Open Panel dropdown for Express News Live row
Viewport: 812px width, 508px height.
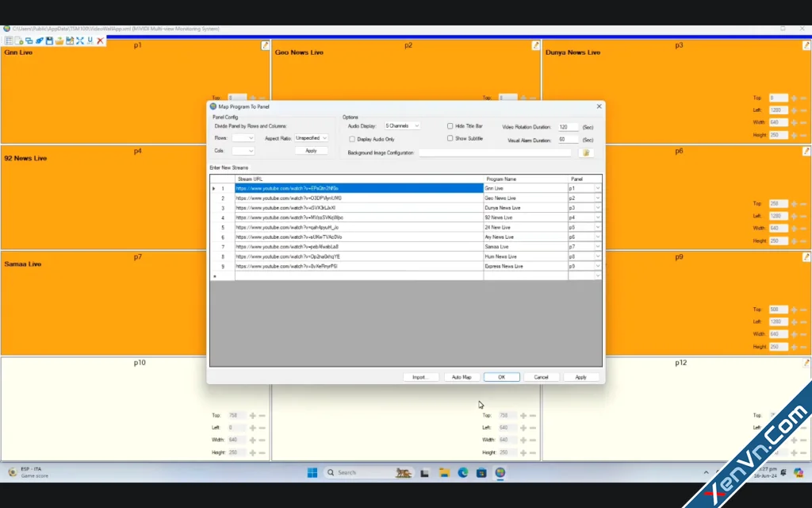598,267
